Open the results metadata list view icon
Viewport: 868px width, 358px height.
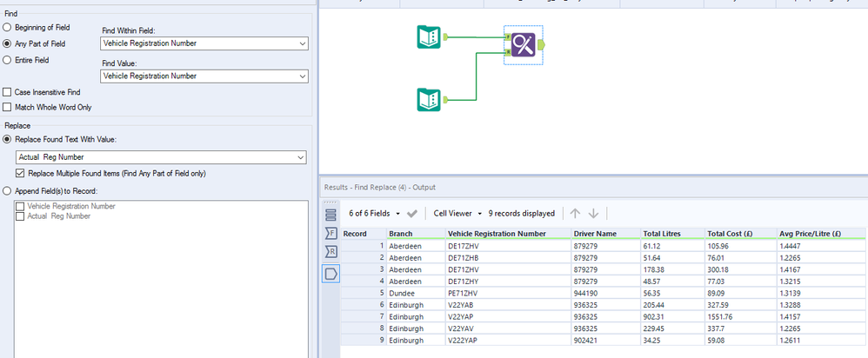pyautogui.click(x=331, y=214)
